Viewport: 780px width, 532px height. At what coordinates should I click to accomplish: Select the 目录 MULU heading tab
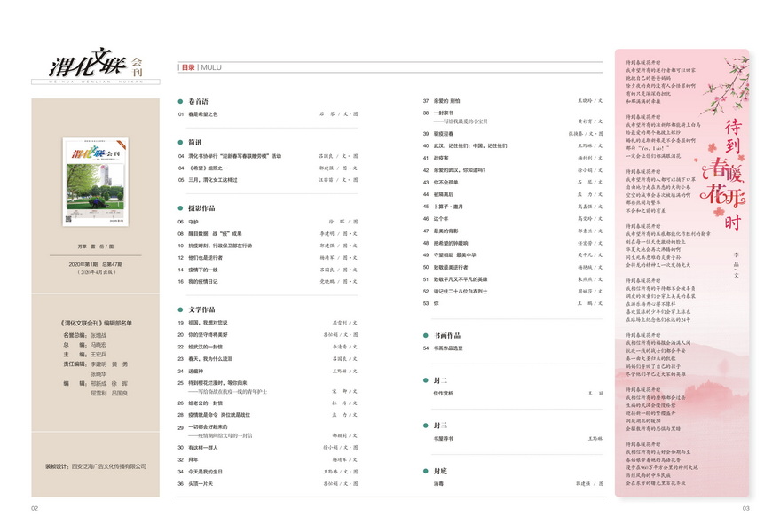(x=201, y=66)
